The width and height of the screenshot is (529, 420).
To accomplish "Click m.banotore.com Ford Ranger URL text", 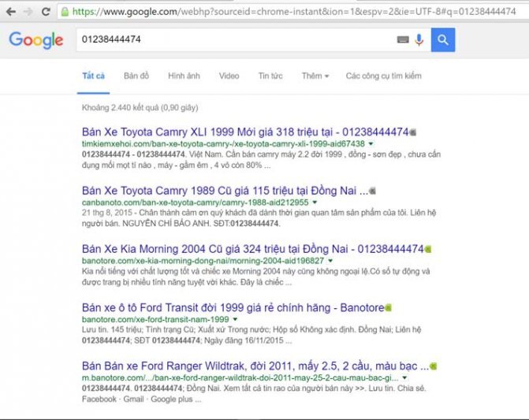I will pos(240,378).
